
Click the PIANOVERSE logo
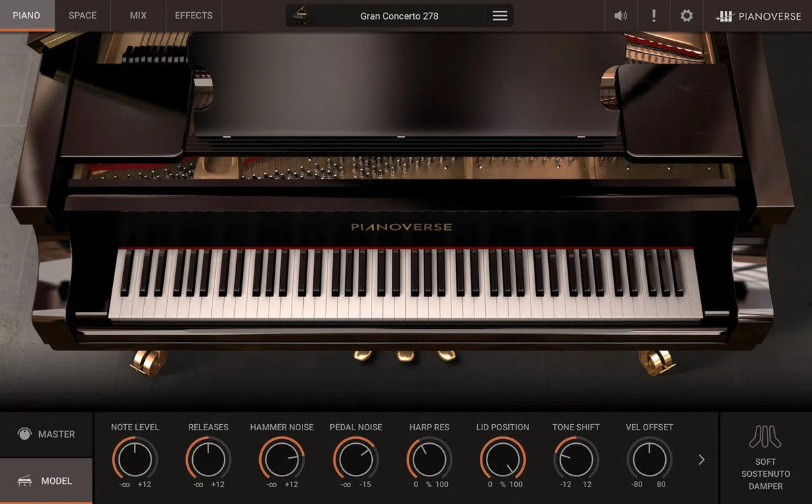click(758, 16)
